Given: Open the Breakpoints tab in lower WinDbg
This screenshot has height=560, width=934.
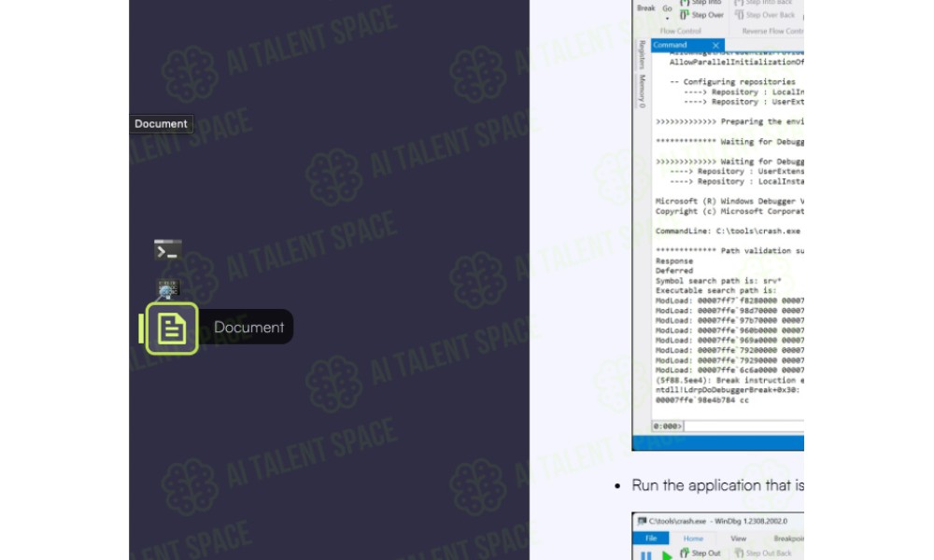Looking at the screenshot, I should [788, 539].
